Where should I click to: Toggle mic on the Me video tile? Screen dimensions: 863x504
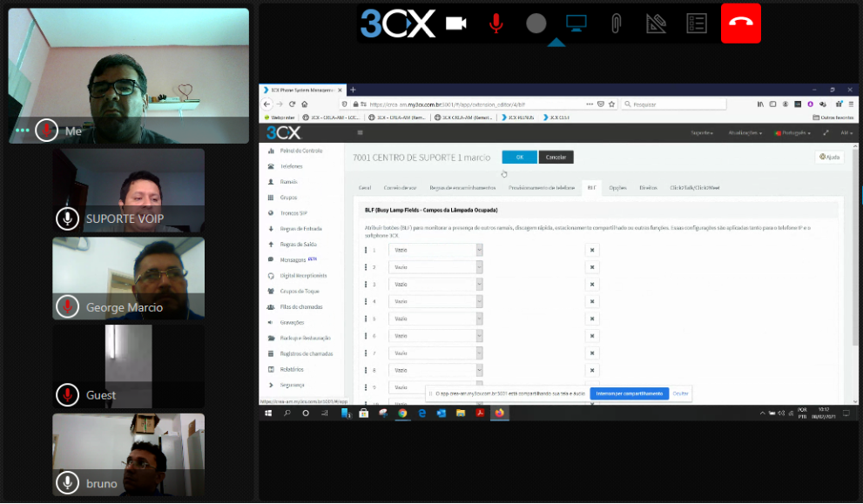[47, 131]
